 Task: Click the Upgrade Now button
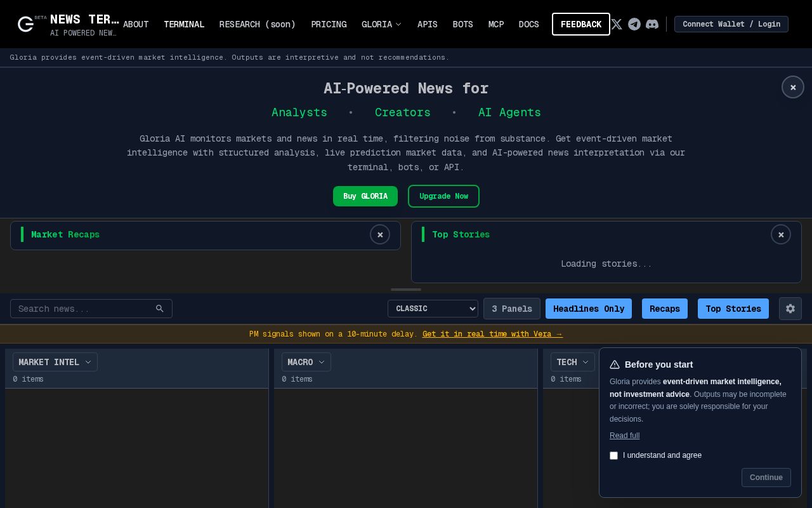tap(443, 196)
